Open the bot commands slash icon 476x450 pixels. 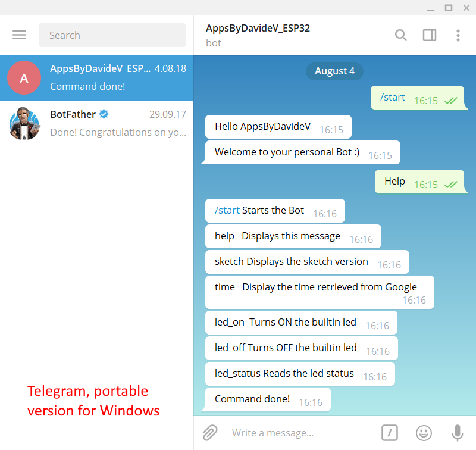390,433
